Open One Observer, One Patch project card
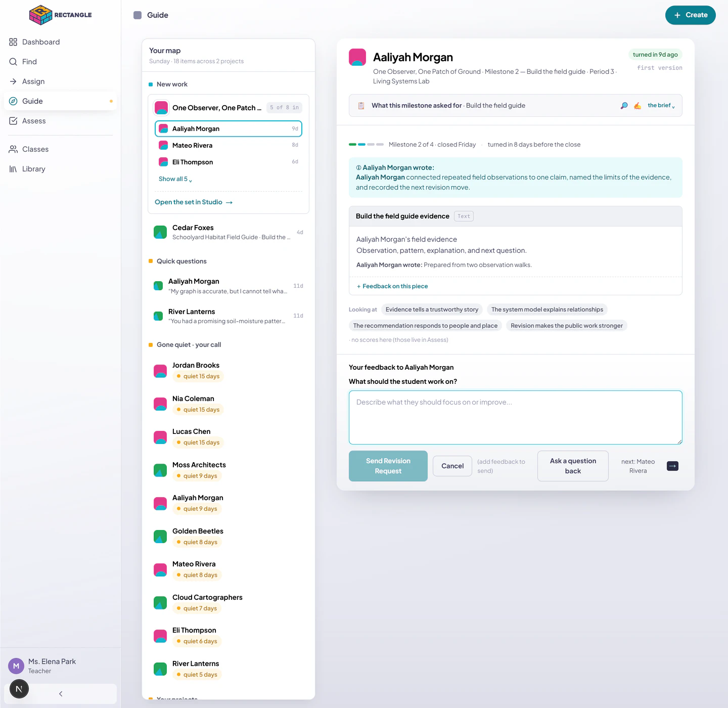 (229, 108)
